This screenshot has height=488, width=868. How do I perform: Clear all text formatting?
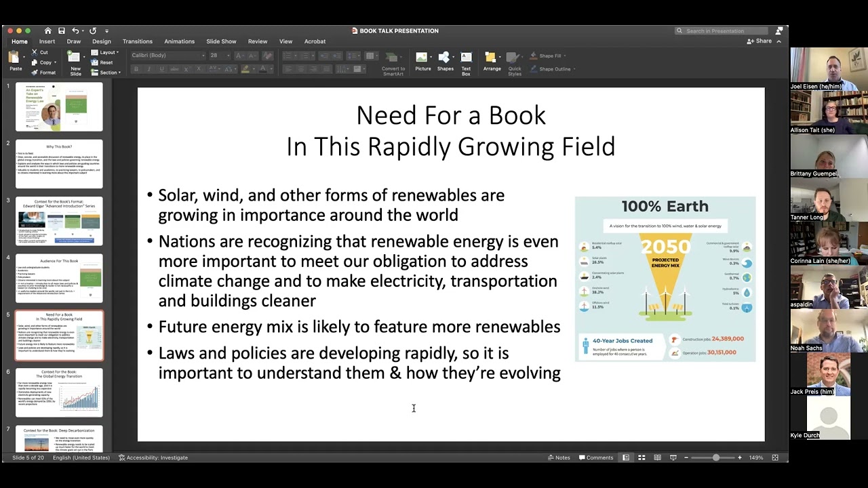click(268, 56)
